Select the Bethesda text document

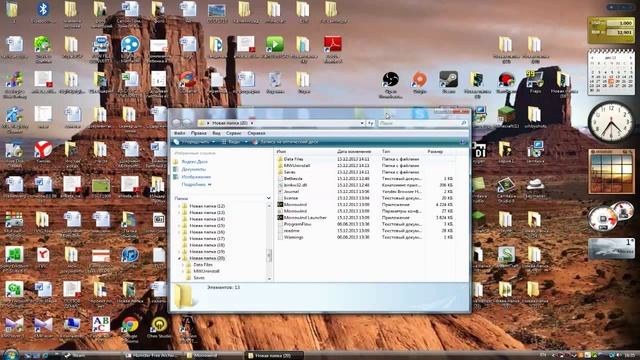(293, 178)
